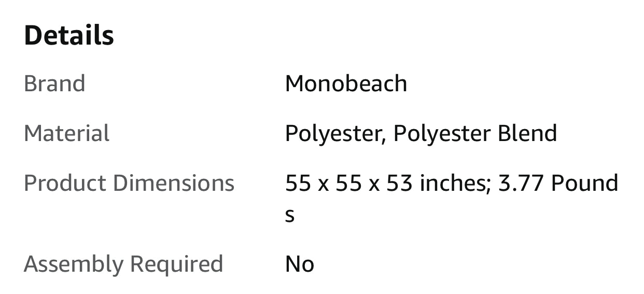This screenshot has width=644, height=294.
Task: Click the word Assembly in the label
Action: (x=73, y=264)
